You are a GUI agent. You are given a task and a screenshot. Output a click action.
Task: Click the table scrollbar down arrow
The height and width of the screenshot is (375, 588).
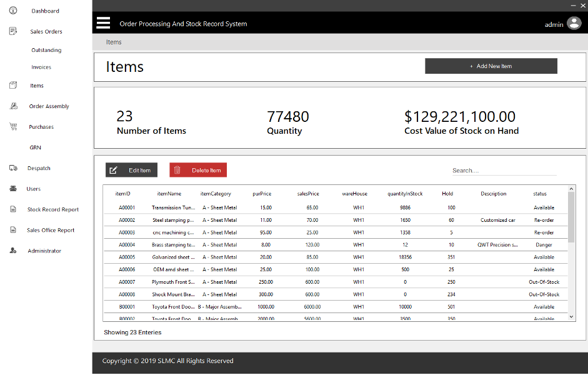pos(571,317)
